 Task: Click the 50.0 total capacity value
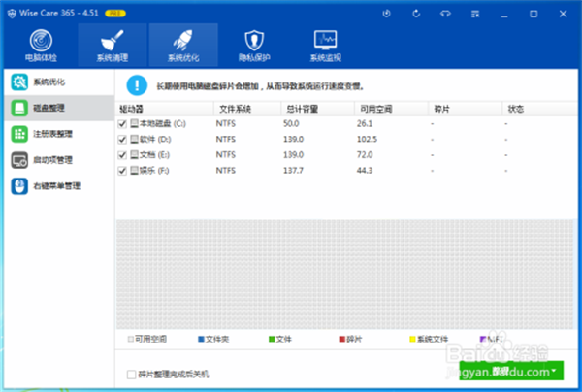pyautogui.click(x=291, y=123)
